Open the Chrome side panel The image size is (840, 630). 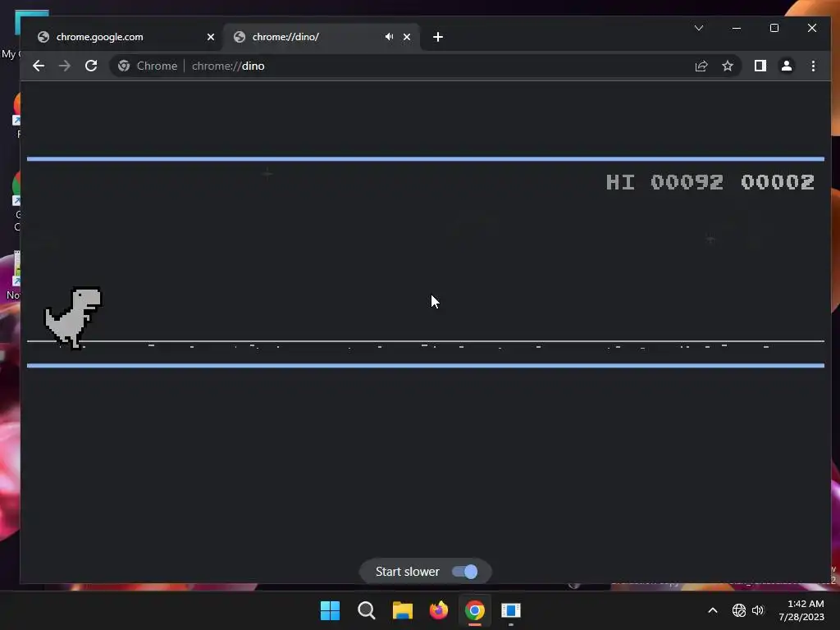click(x=760, y=66)
